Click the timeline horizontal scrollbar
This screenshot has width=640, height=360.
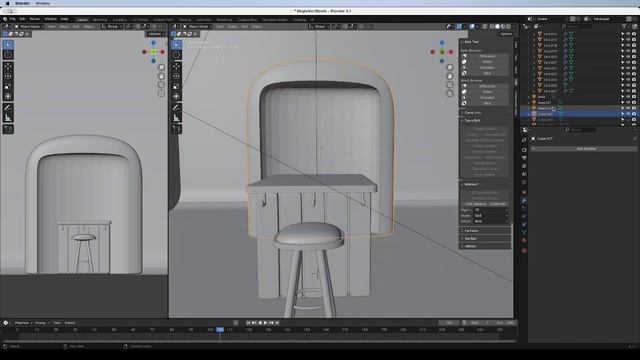pos(259,341)
